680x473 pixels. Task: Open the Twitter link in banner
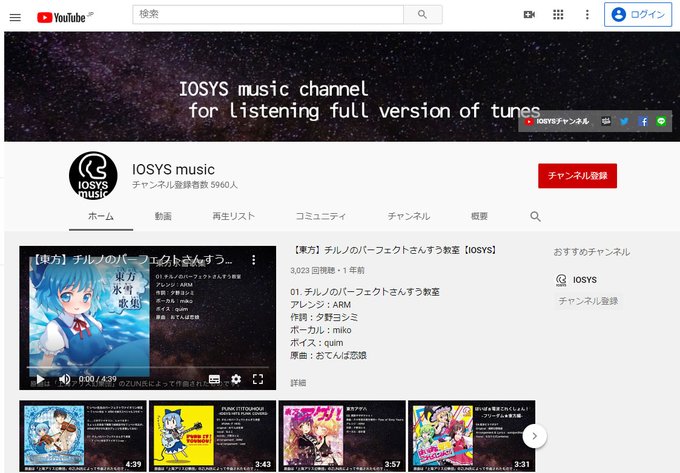(624, 121)
